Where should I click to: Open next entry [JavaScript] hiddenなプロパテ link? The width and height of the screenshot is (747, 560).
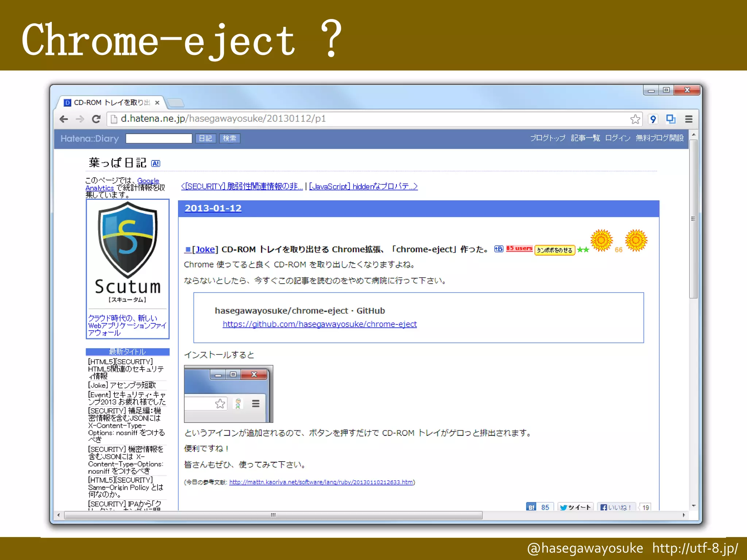point(363,186)
